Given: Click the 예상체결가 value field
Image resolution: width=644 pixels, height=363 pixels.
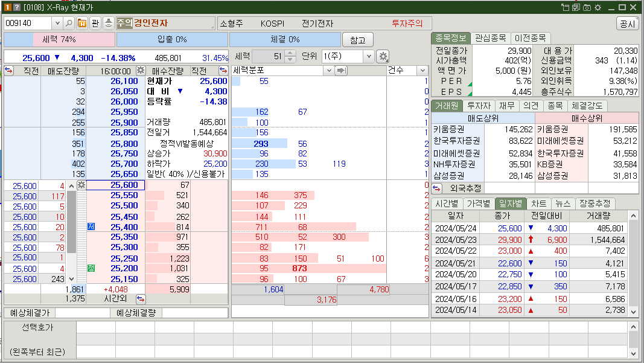Looking at the screenshot, I should pyautogui.click(x=83, y=313).
